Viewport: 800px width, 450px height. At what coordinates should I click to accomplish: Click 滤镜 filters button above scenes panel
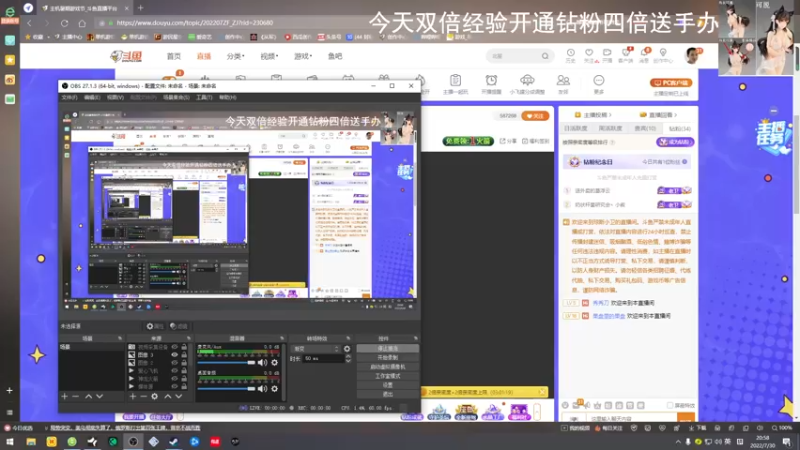[x=179, y=326]
